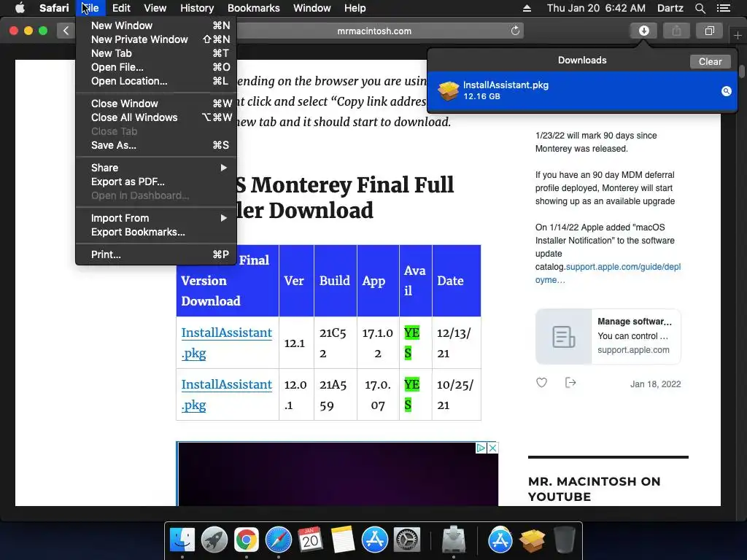Expand the Import From submenu
The width and height of the screenshot is (747, 560).
[156, 218]
